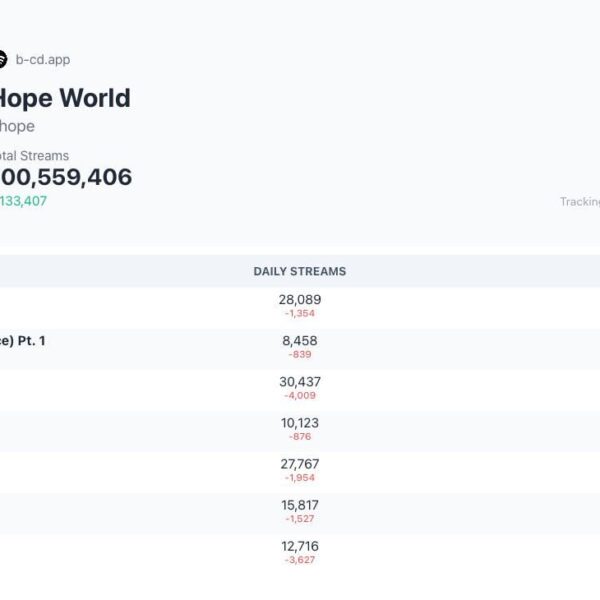Click the Hope World album title
The width and height of the screenshot is (600, 600).
pyautogui.click(x=65, y=98)
